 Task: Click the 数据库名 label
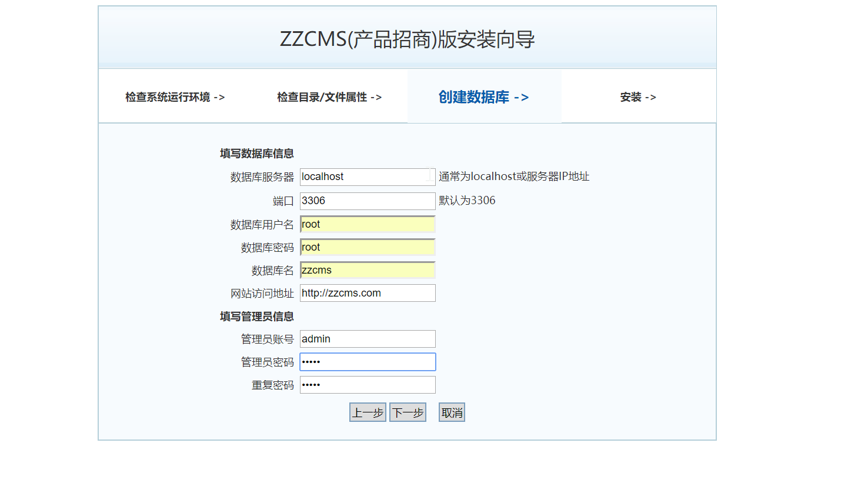point(273,271)
